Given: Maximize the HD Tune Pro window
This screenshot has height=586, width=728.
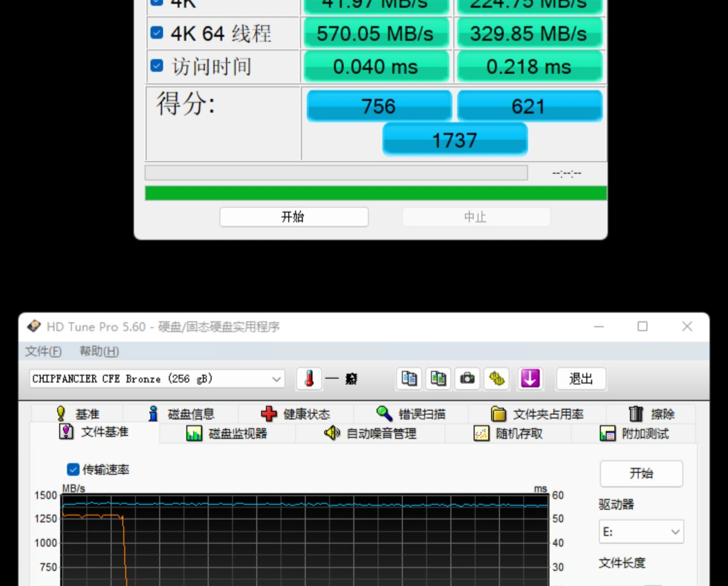Looking at the screenshot, I should 643,326.
